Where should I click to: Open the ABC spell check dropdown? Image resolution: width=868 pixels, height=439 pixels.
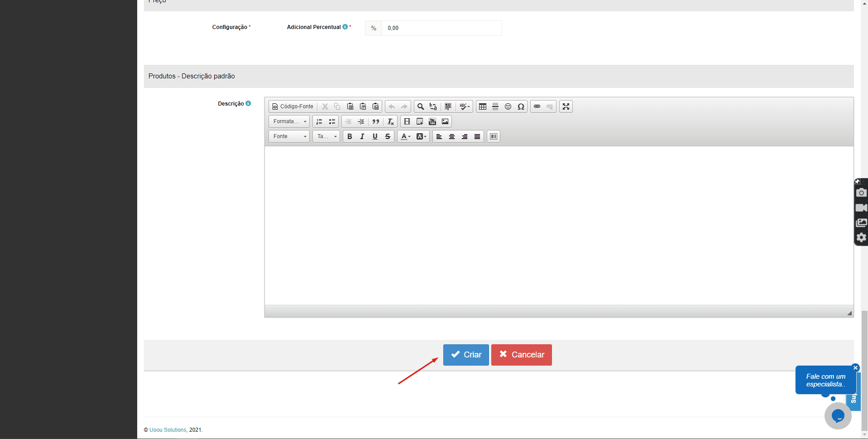click(x=465, y=106)
